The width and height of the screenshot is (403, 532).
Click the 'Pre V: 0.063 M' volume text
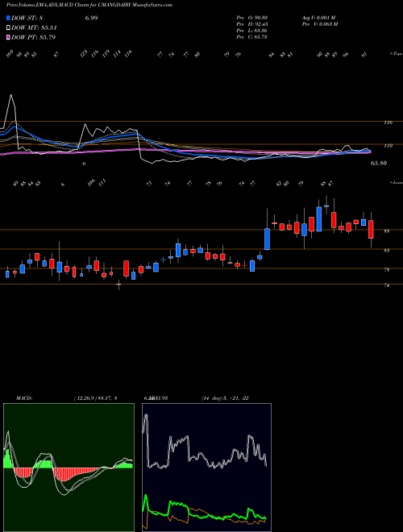tap(319, 24)
